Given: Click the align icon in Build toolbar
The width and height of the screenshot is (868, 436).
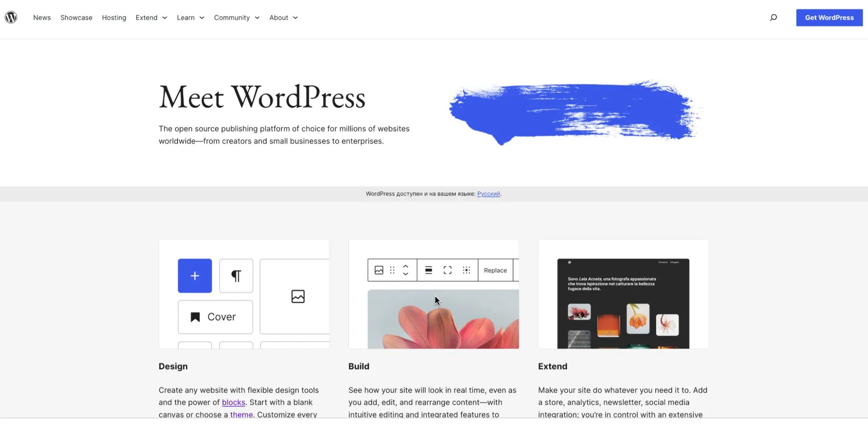Looking at the screenshot, I should 429,270.
